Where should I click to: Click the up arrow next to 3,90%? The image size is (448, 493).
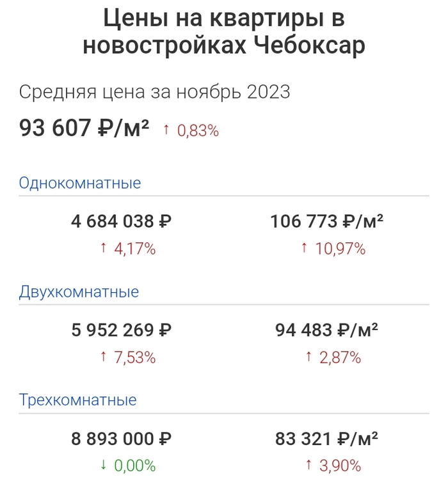point(308,466)
